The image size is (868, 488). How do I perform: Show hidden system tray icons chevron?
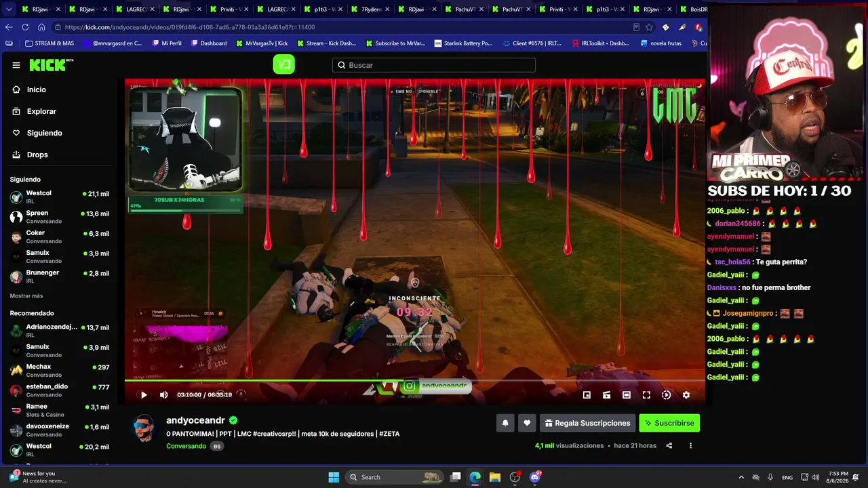[741, 477]
